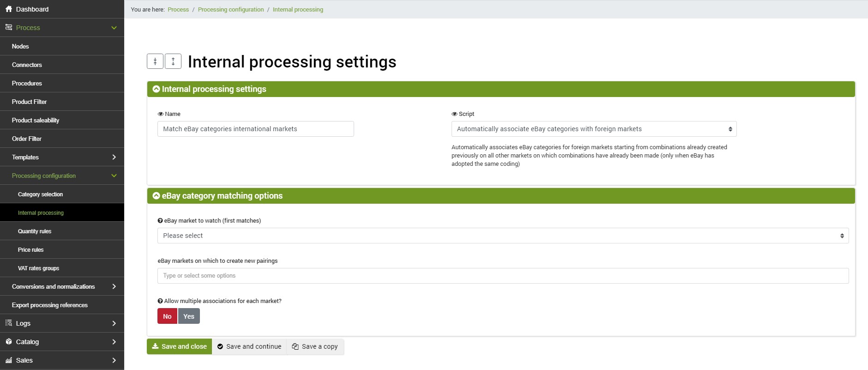
Task: Select Internal processing submenu item
Action: [62, 212]
